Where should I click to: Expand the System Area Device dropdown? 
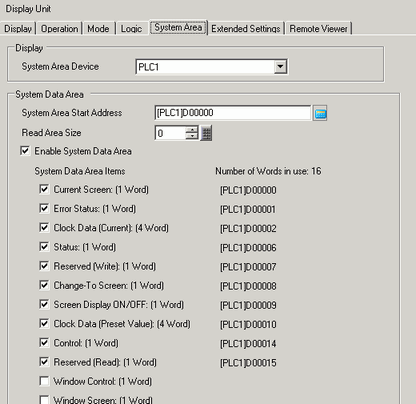[280, 67]
